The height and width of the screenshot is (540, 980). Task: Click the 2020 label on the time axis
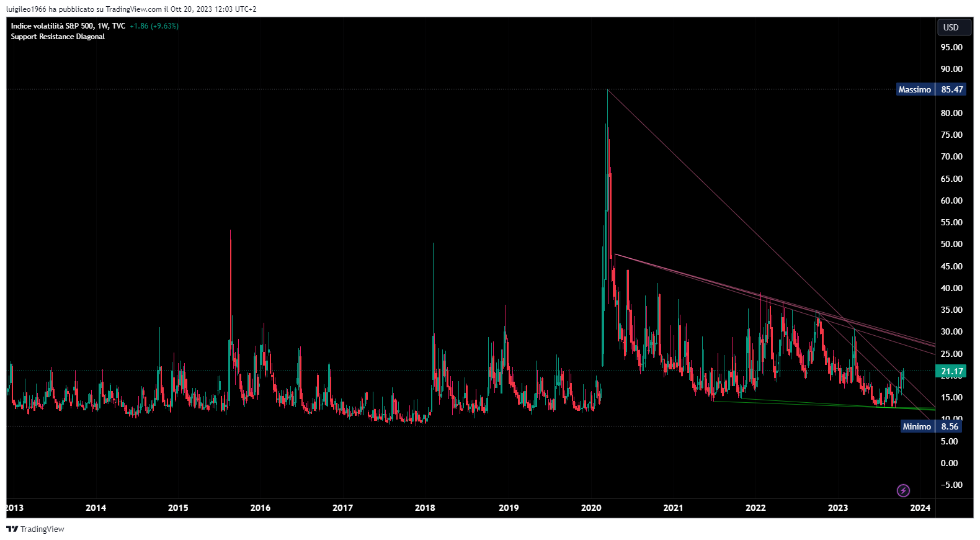click(591, 508)
